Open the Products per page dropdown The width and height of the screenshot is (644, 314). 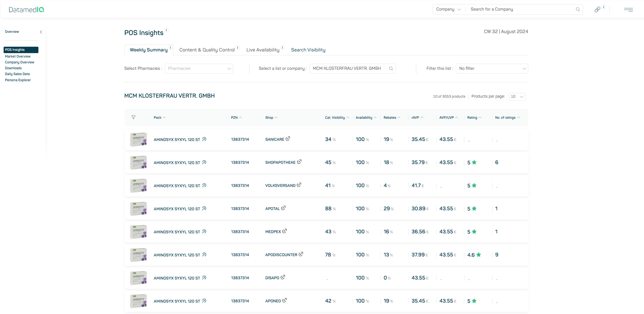(x=517, y=97)
